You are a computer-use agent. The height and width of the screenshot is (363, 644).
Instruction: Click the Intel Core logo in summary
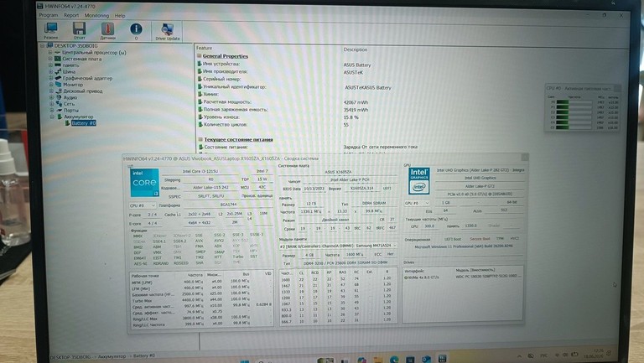coord(144,183)
